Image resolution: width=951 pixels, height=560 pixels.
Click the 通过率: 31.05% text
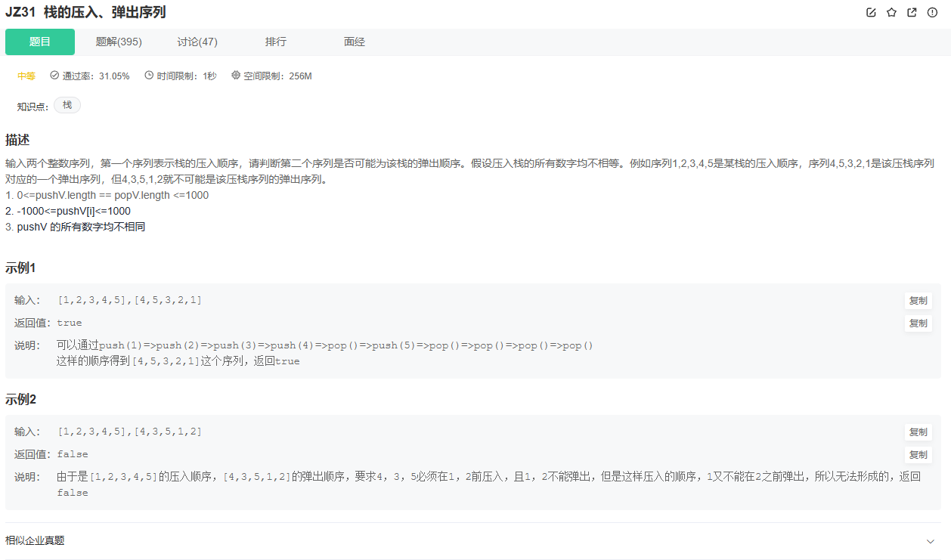(x=96, y=76)
